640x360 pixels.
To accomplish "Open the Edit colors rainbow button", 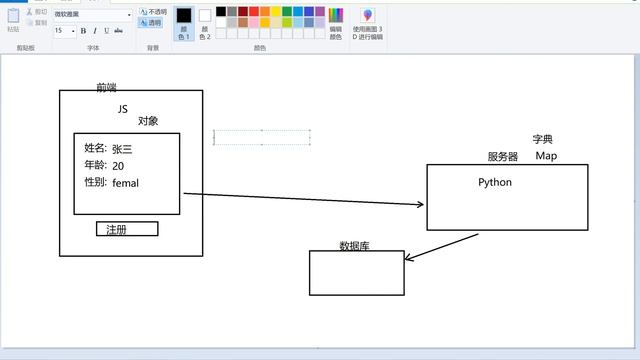I will [336, 24].
